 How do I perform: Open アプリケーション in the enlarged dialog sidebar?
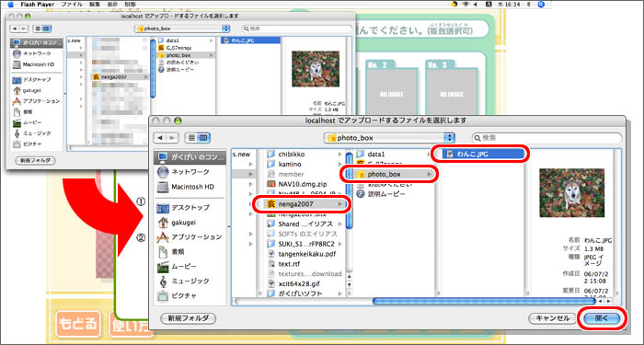tap(190, 237)
